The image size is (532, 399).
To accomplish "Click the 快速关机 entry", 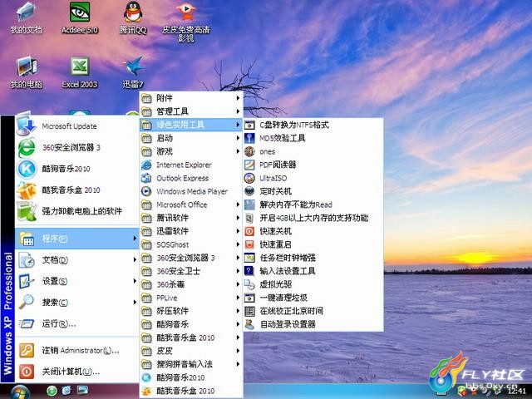I will click(x=313, y=231).
